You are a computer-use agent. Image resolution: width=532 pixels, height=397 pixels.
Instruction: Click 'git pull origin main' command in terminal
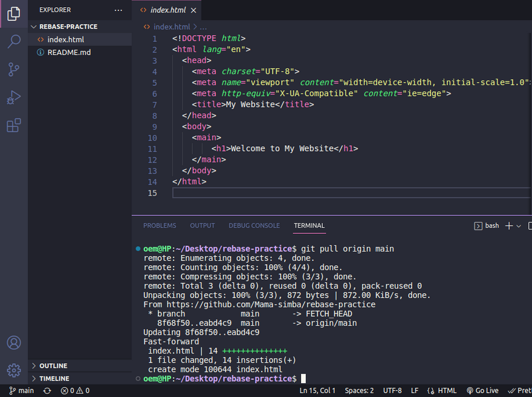tap(348, 249)
